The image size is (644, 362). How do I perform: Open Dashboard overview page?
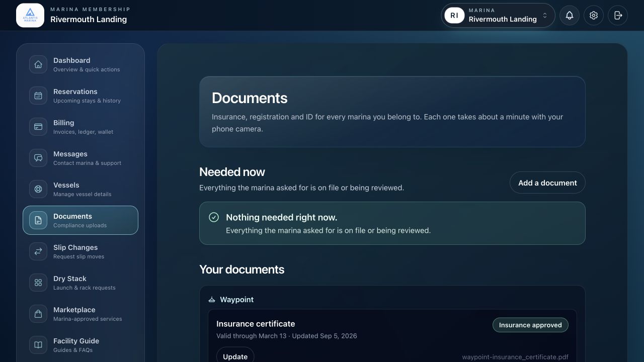(x=80, y=64)
